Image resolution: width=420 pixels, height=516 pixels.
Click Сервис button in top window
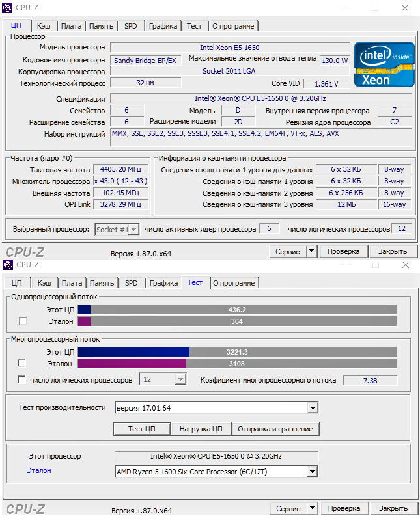click(288, 251)
